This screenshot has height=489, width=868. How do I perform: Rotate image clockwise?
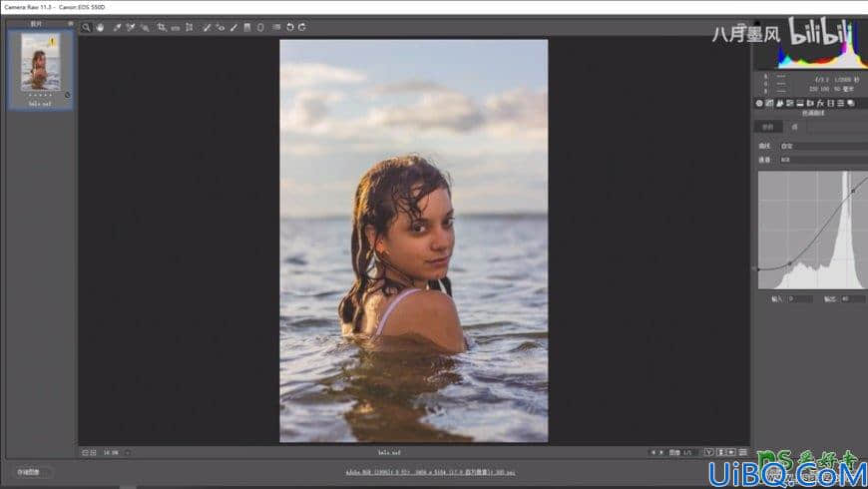pyautogui.click(x=302, y=27)
